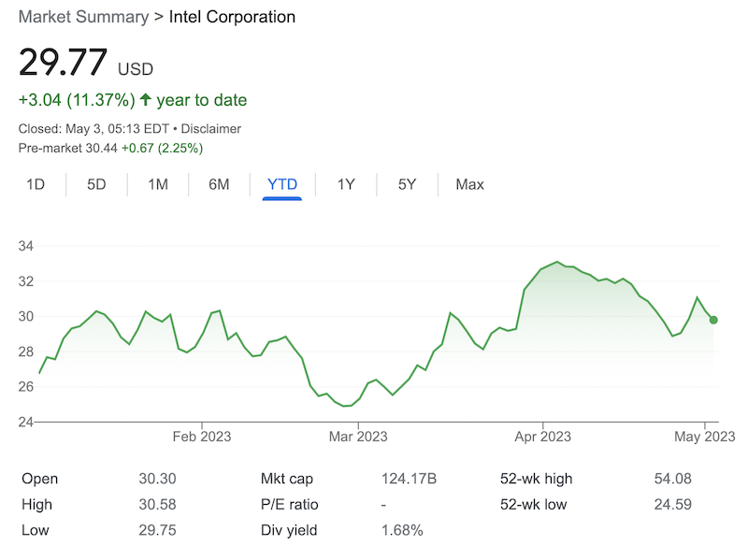Click the Mar 2023 axis label

[358, 437]
